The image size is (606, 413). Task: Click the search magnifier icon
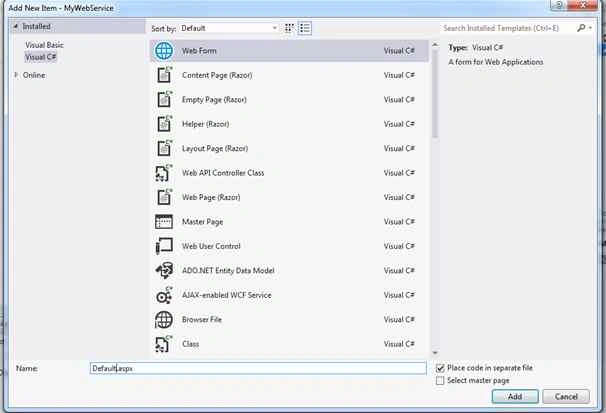[x=581, y=28]
